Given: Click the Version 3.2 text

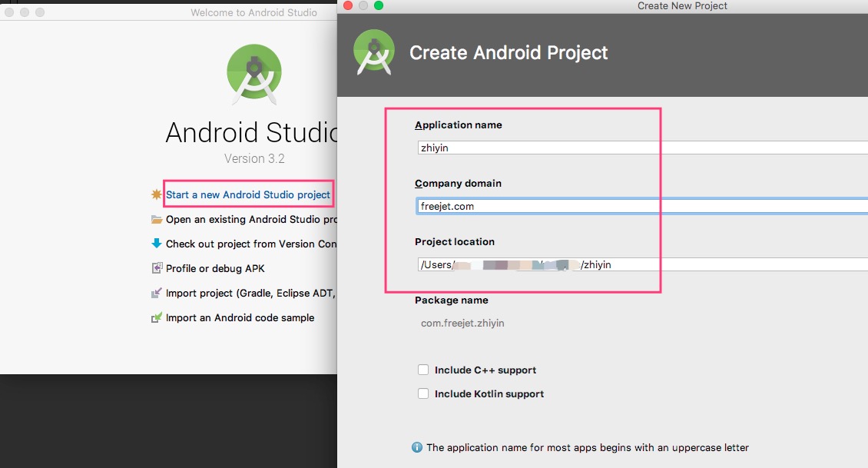Looking at the screenshot, I should [254, 158].
